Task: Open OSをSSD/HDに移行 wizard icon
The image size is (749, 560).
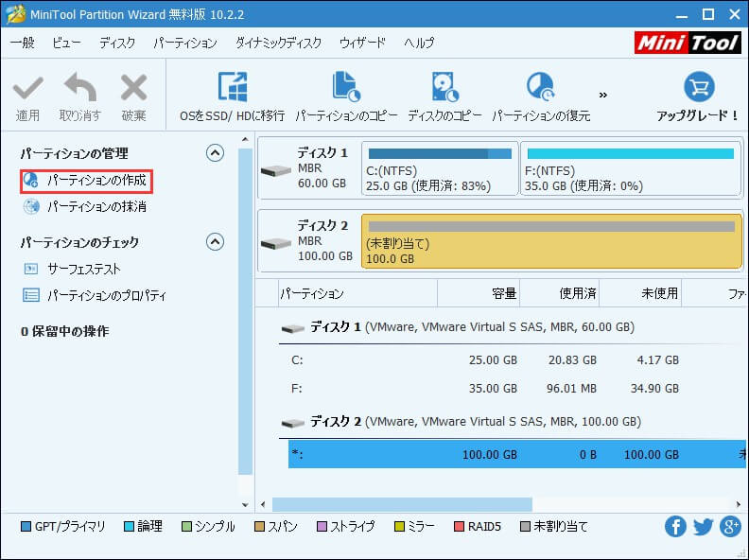Action: 232,86
